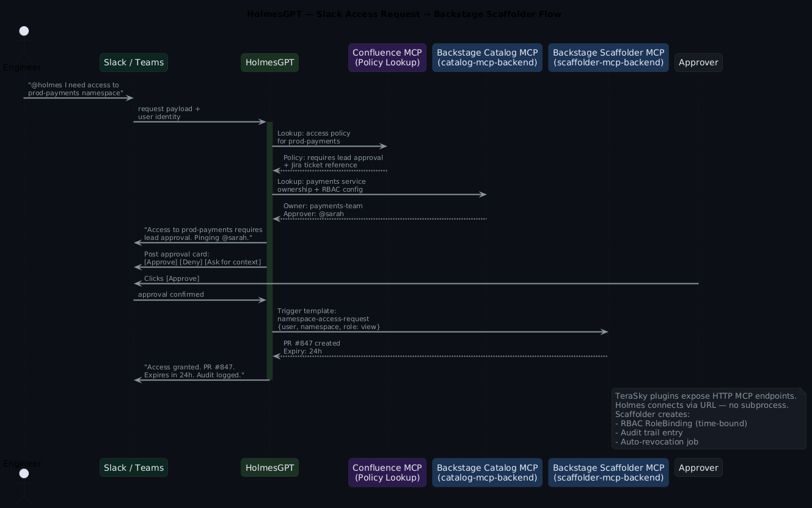This screenshot has height=508, width=812.
Task: Click the bottom Approver box
Action: point(698,468)
